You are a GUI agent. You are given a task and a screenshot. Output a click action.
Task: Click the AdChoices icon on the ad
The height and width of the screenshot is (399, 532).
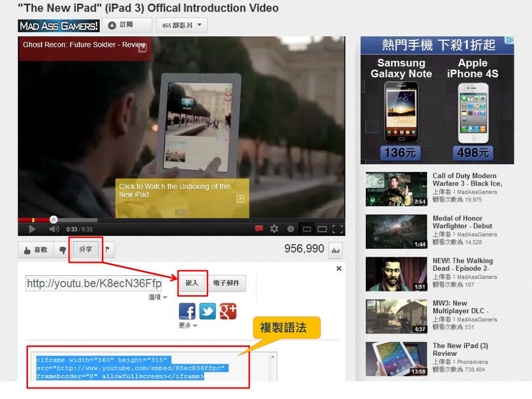click(510, 40)
